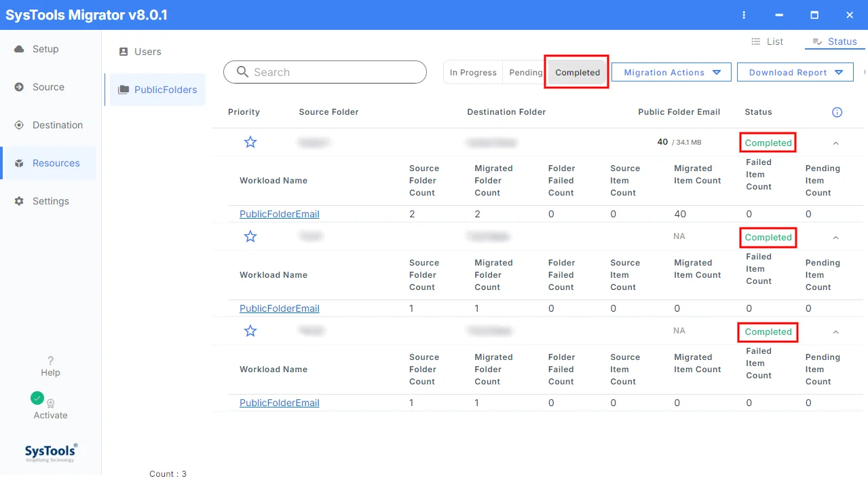Star the second public folder row
This screenshot has width=868, height=489.
(250, 236)
